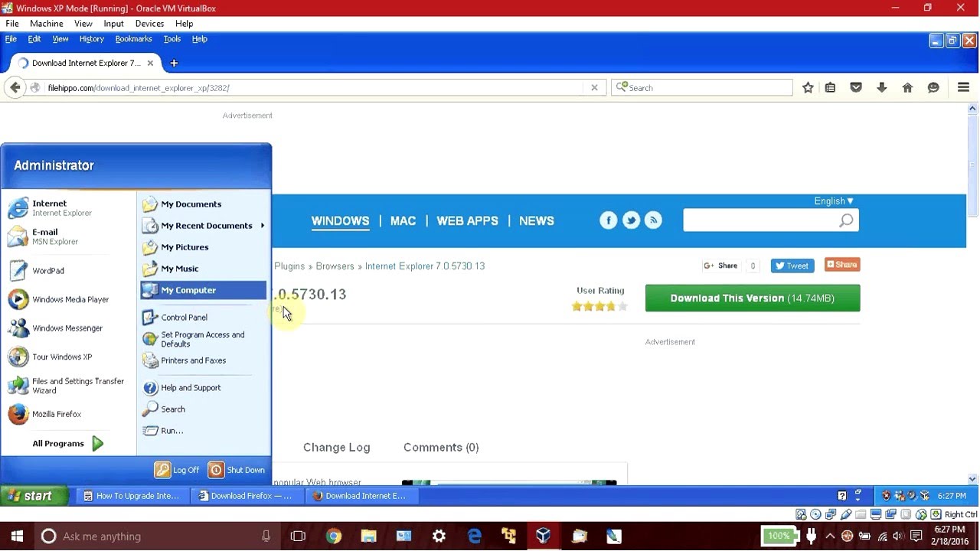This screenshot has width=980, height=551.
Task: Click the Firefox address bar
Action: click(x=314, y=88)
